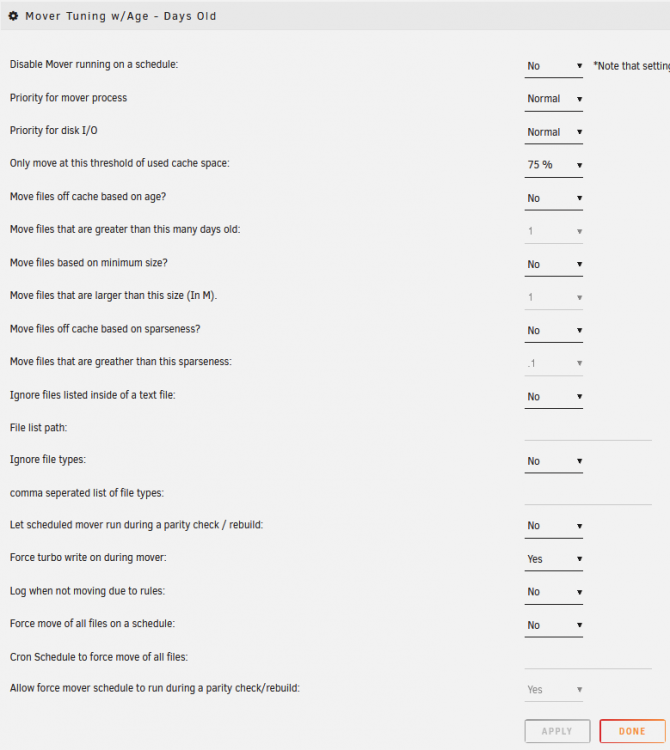Click the File list path input field
This screenshot has width=670, height=750.
[x=588, y=430]
